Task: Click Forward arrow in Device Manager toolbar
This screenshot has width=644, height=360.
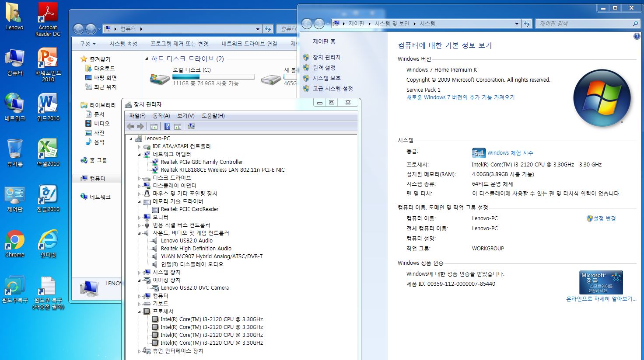Action: pos(140,126)
